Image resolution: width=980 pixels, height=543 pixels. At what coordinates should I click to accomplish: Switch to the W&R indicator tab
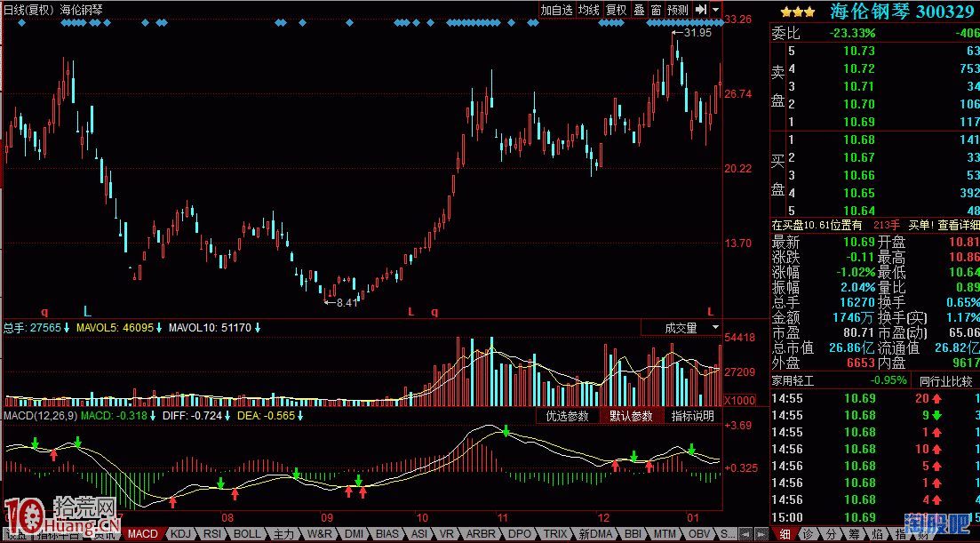coord(319,533)
